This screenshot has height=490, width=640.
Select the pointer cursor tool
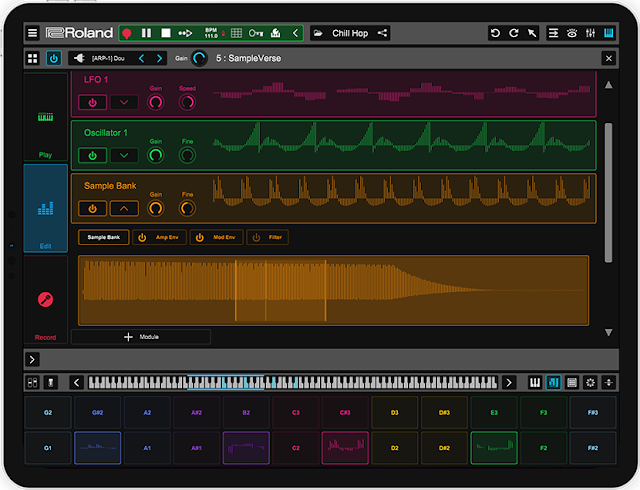point(532,33)
